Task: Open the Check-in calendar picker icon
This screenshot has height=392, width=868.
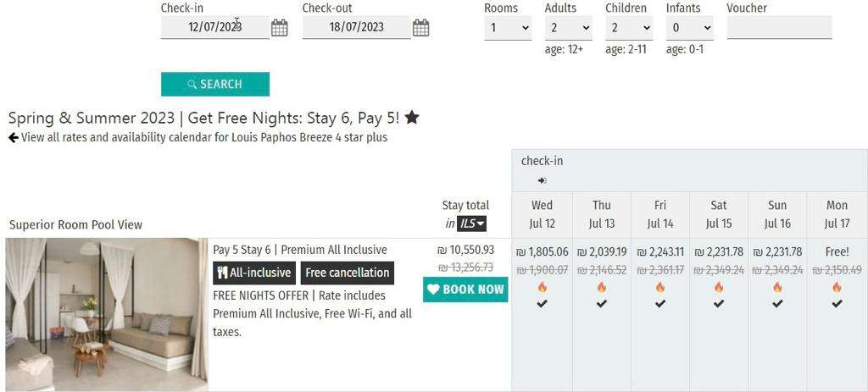Action: click(x=279, y=28)
